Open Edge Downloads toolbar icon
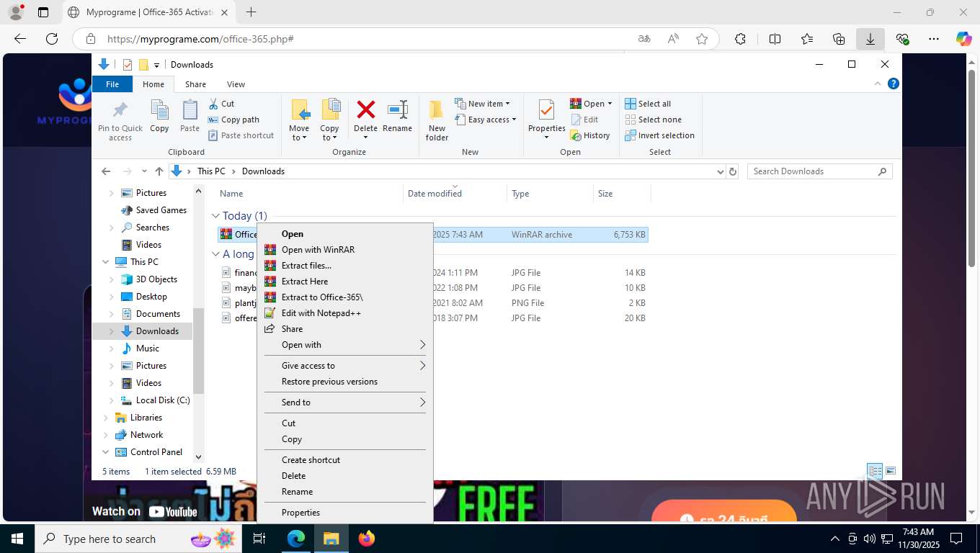Image resolution: width=980 pixels, height=553 pixels. pos(870,39)
